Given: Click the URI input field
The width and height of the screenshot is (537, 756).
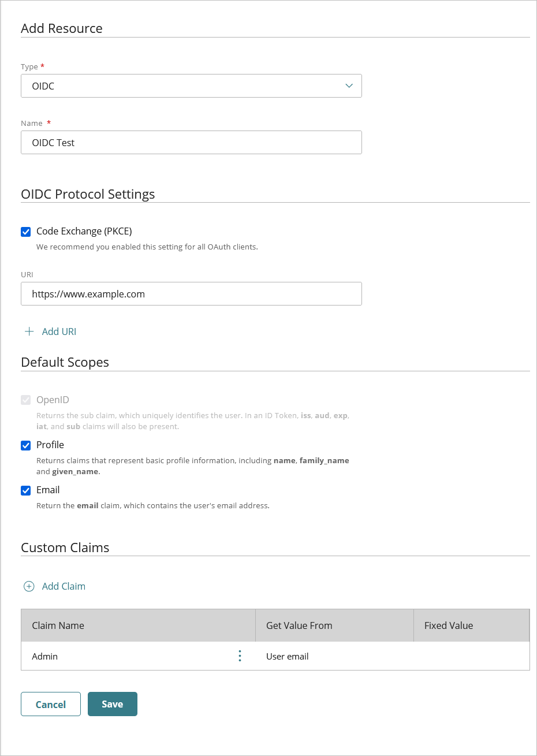Looking at the screenshot, I should [191, 294].
